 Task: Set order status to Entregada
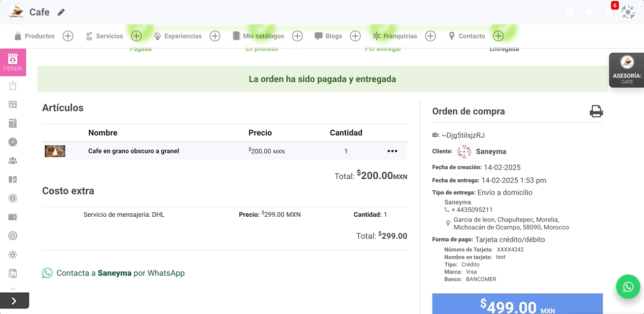pos(504,49)
